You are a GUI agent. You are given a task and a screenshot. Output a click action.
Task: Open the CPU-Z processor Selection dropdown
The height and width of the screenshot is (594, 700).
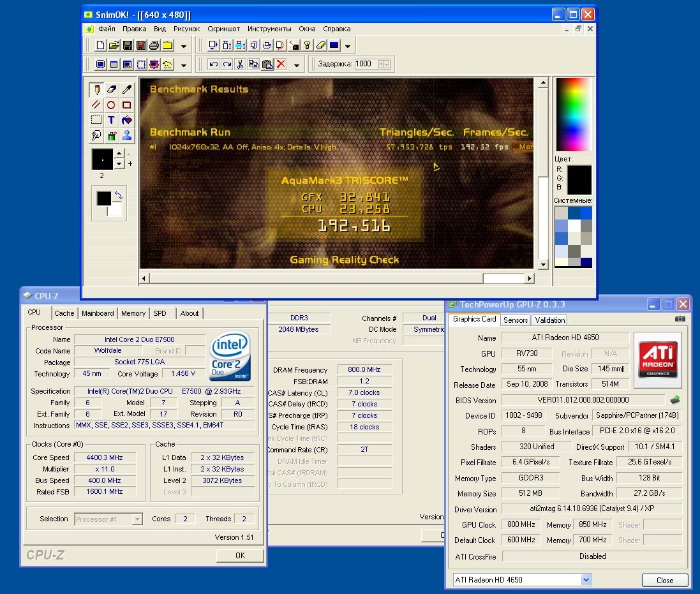137,519
